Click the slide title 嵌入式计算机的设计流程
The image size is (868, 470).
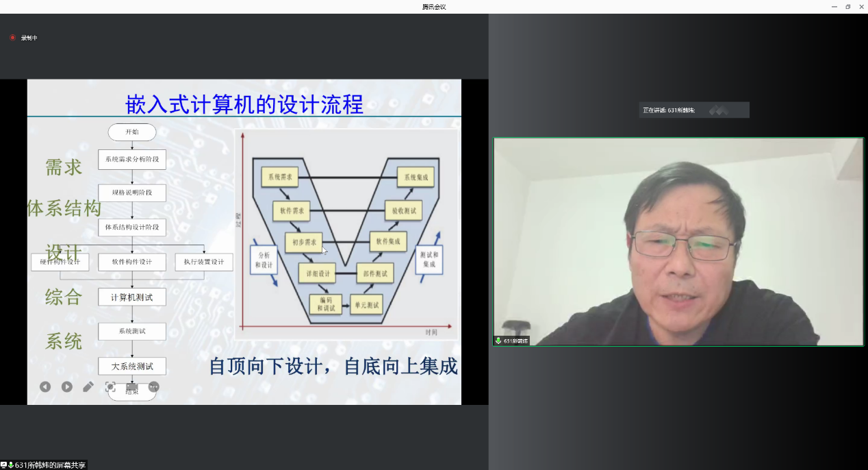(244, 105)
